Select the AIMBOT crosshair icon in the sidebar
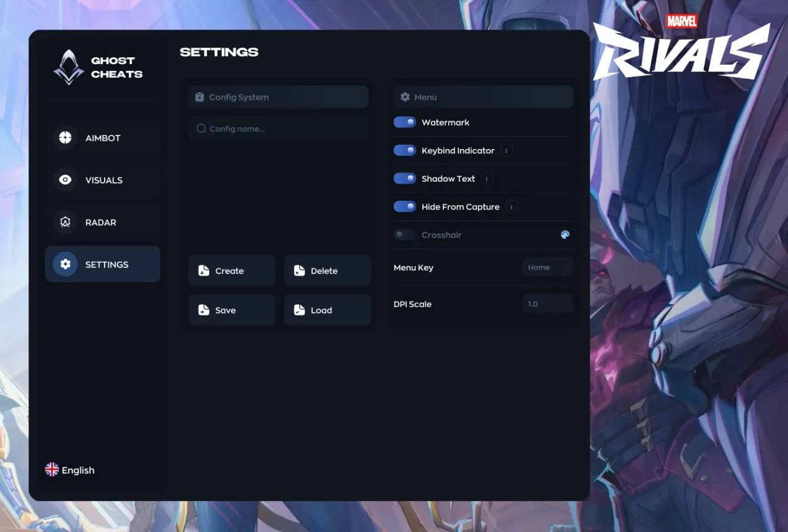Screen dimensions: 788x532 coord(65,137)
